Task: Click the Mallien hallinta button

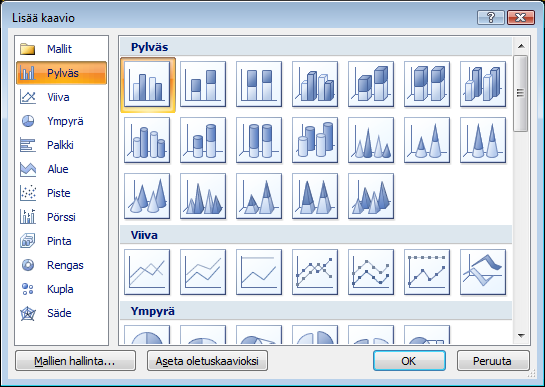Action: click(x=75, y=361)
